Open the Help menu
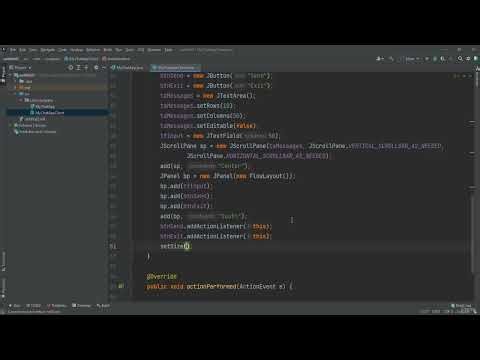This screenshot has height=360, width=480. click(x=168, y=50)
